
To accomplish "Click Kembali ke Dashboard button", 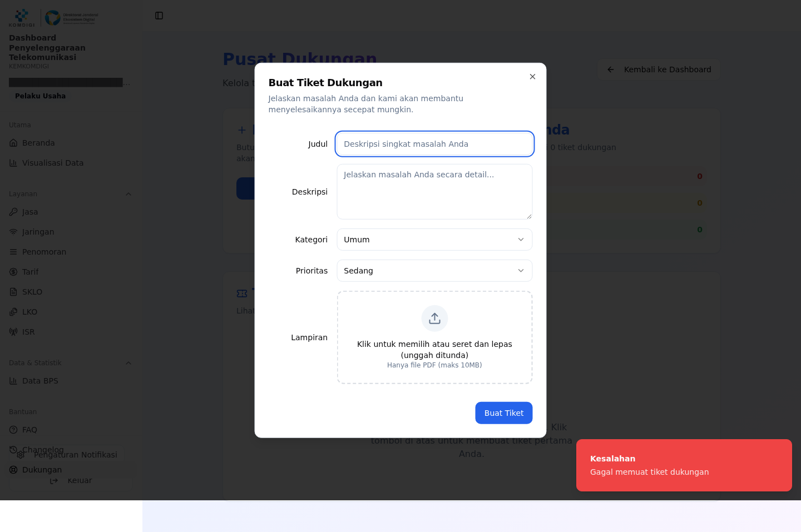I will [659, 69].
